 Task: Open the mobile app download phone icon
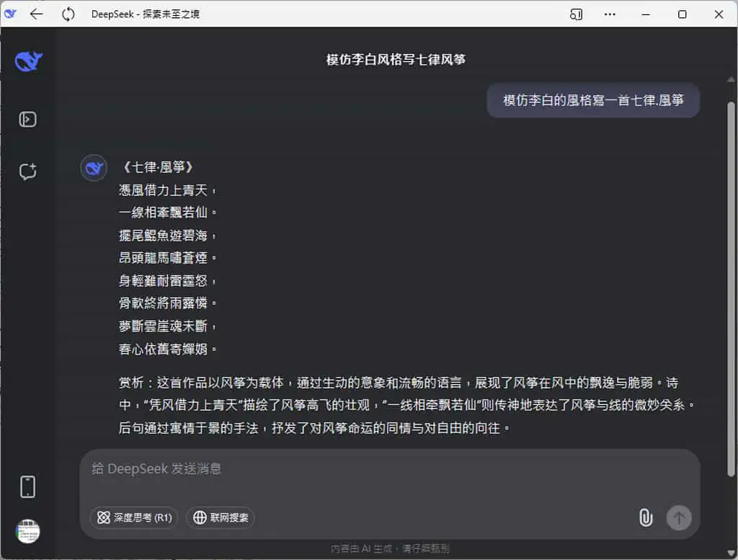pyautogui.click(x=28, y=486)
